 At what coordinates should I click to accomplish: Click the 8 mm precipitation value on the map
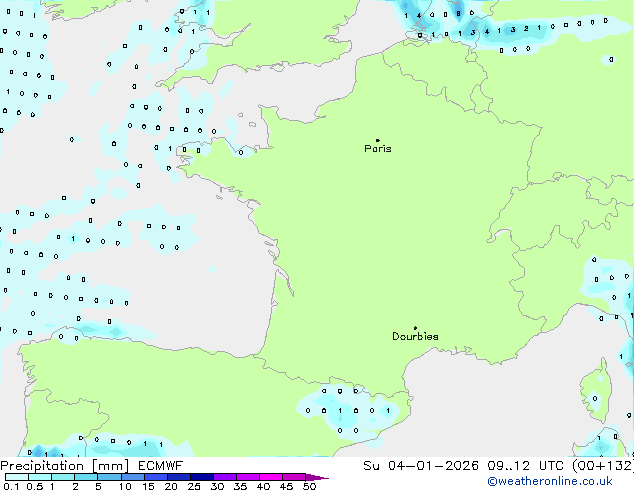[458, 14]
